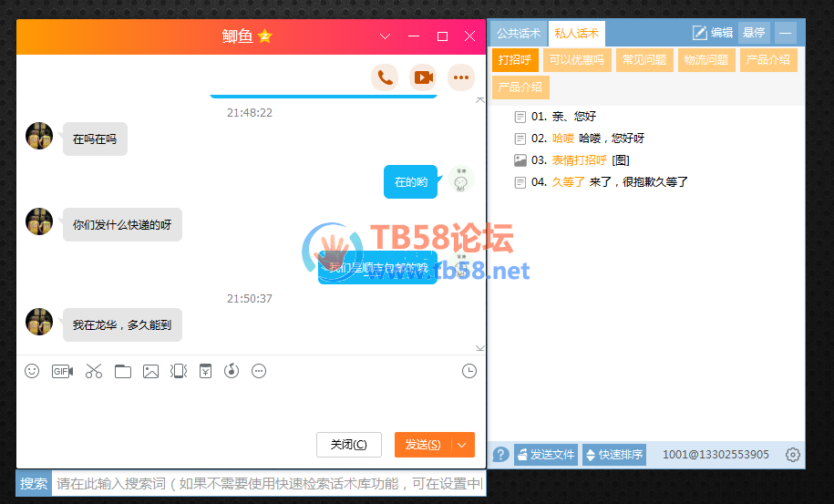This screenshot has height=504, width=834.
Task: Click the send image icon in chat toolbar
Action: [150, 371]
